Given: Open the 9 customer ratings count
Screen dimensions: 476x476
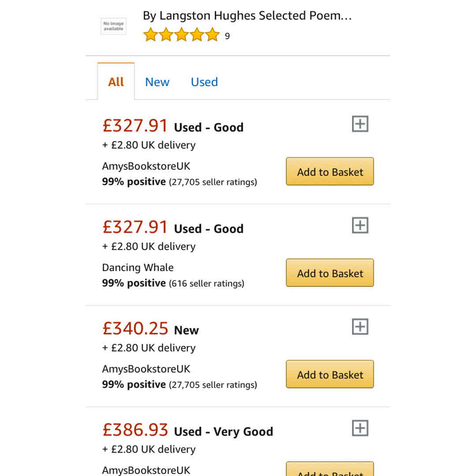Looking at the screenshot, I should [x=227, y=36].
